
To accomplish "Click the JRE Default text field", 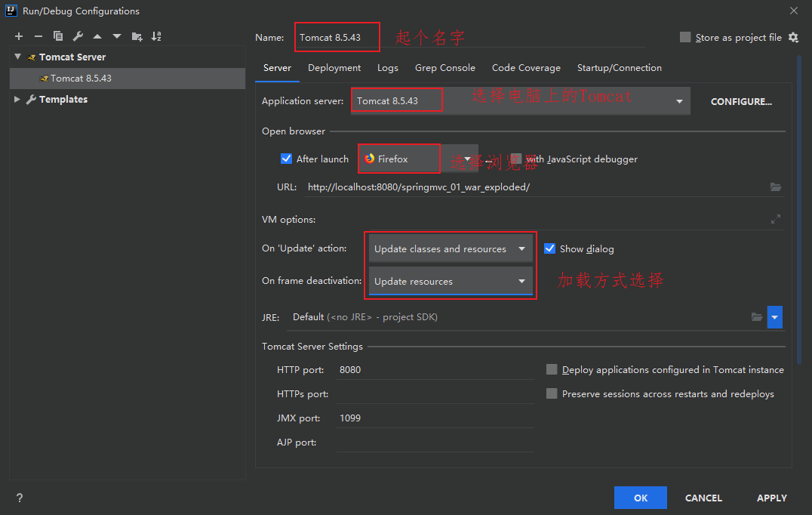I will pos(518,317).
